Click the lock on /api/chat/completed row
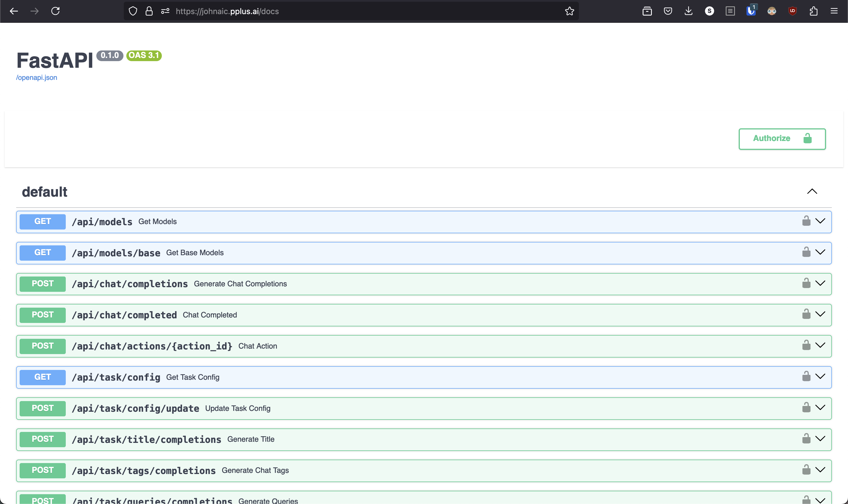 point(806,314)
